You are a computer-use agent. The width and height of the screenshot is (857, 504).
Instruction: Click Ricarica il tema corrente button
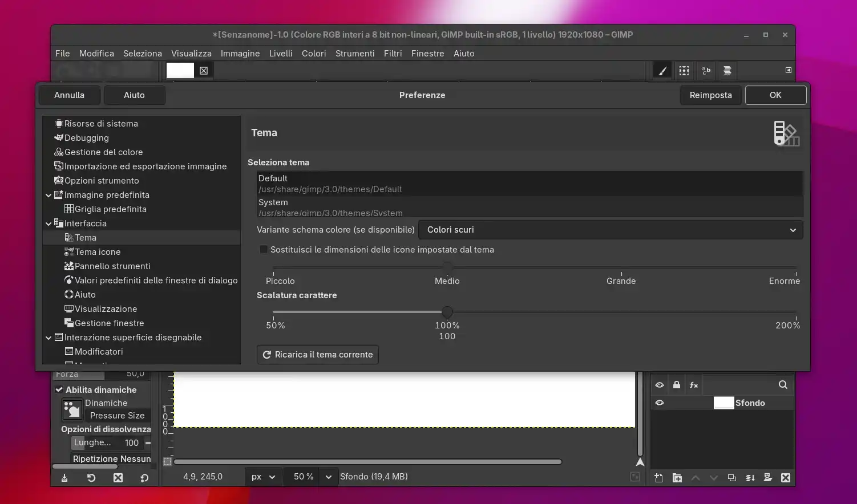(318, 355)
